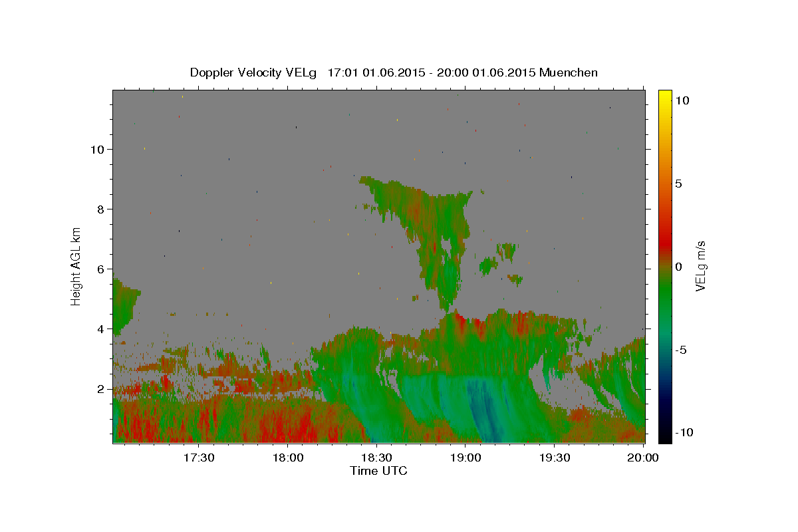Click the 18:00 time tick label

[288, 458]
